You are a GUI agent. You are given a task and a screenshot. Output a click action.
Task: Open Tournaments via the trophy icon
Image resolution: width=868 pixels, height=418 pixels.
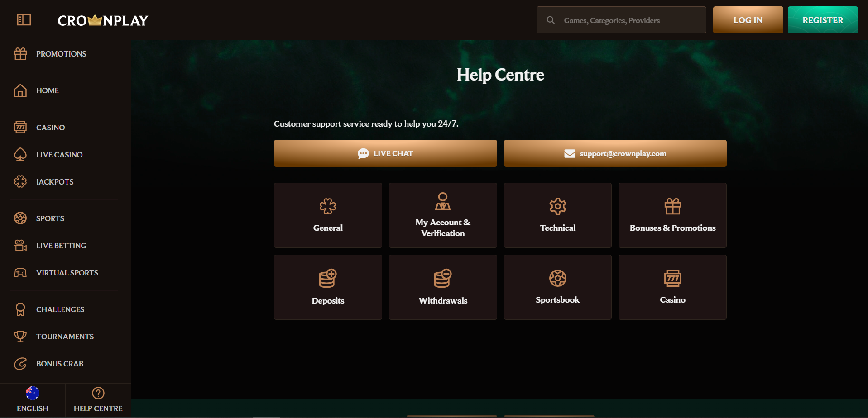point(20,336)
